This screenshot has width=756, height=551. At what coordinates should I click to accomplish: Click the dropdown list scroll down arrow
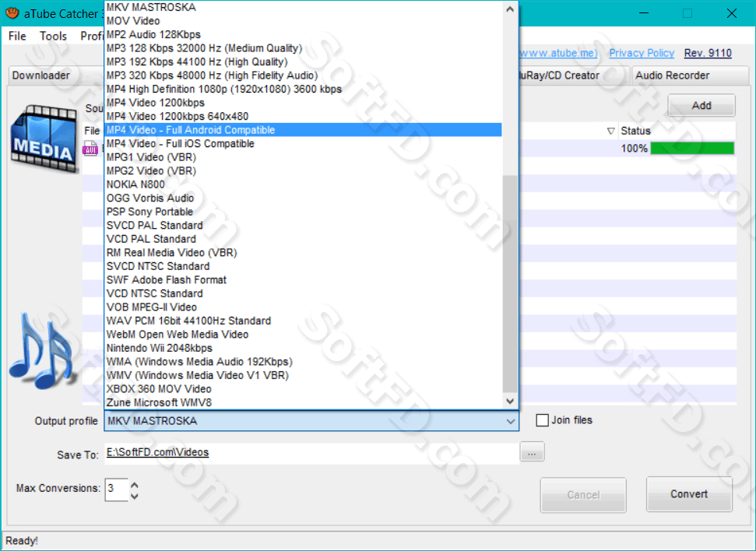tap(510, 401)
